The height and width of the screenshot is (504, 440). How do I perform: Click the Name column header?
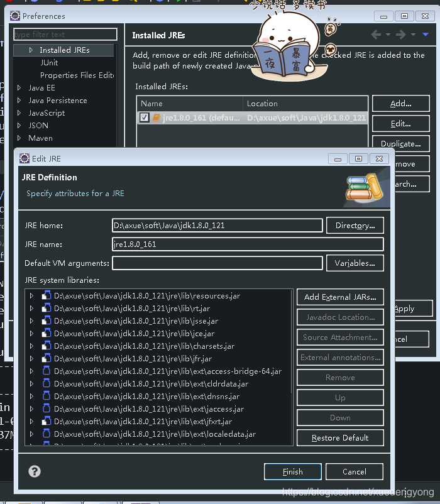click(x=190, y=104)
